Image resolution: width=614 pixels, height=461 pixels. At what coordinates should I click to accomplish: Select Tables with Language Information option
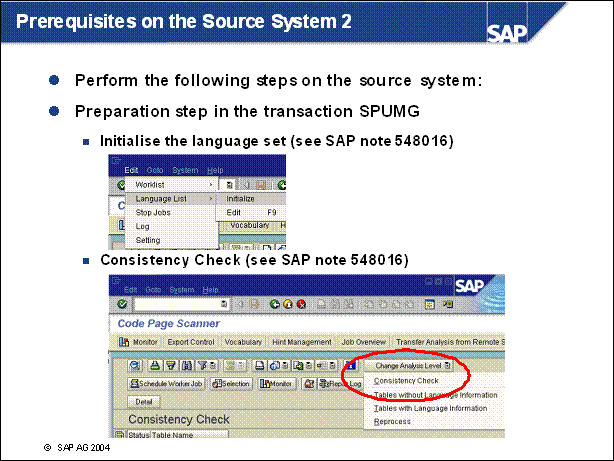[430, 408]
